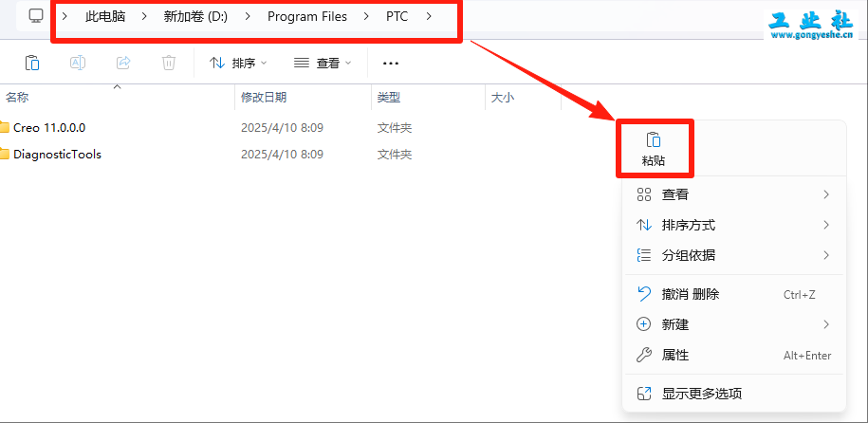Open 分组依据 submenu in the context menu
The image size is (868, 423).
pos(734,255)
